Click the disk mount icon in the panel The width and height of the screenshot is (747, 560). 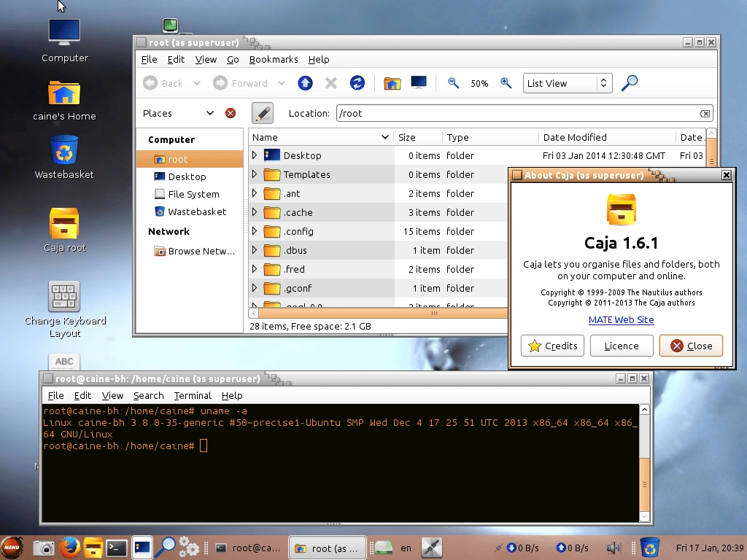[382, 548]
